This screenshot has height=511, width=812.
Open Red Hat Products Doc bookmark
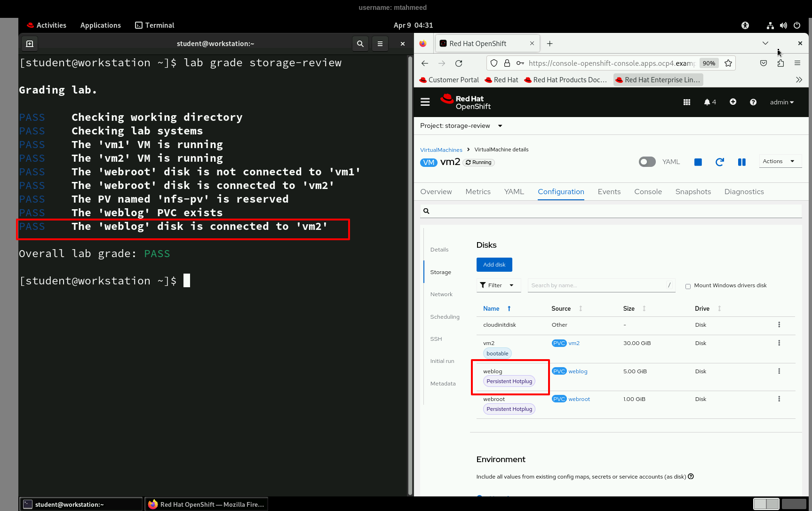point(566,80)
